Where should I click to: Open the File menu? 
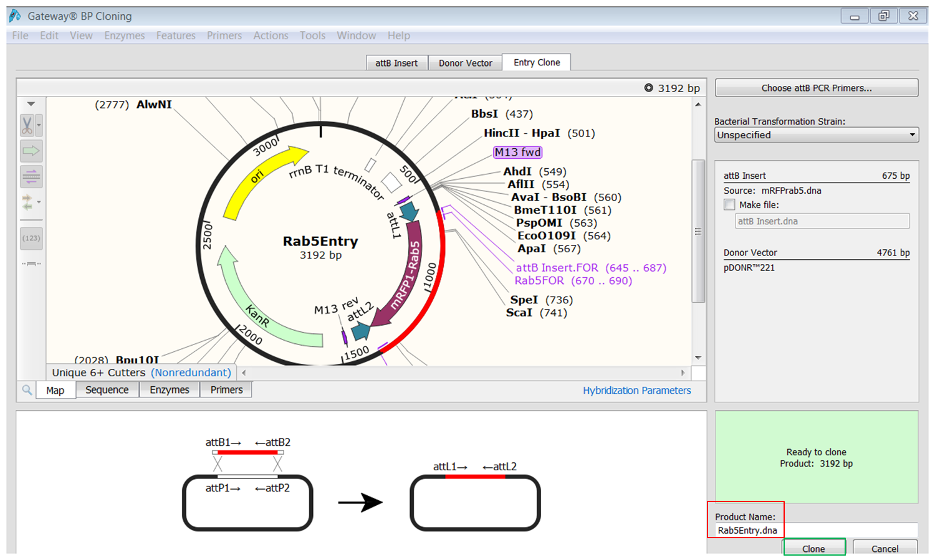pos(20,36)
